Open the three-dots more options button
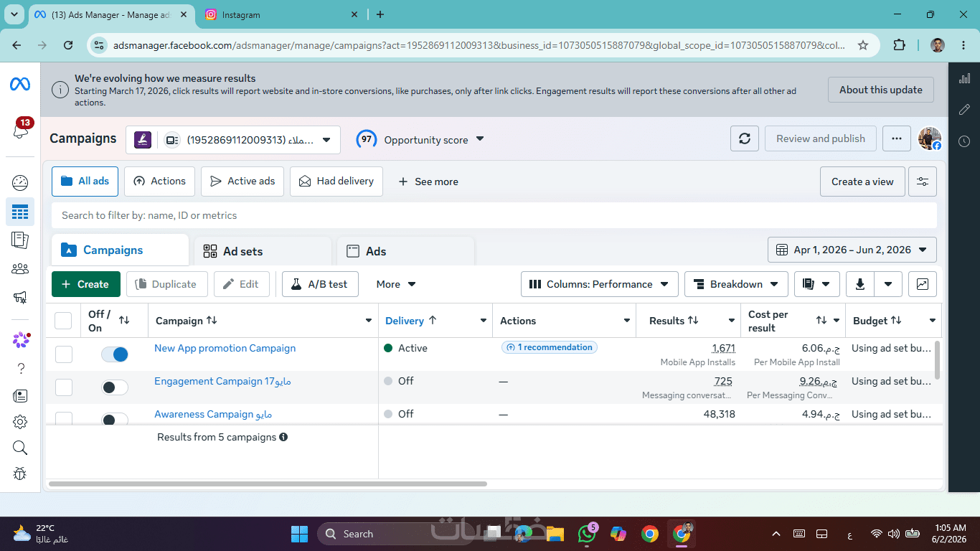 click(897, 138)
